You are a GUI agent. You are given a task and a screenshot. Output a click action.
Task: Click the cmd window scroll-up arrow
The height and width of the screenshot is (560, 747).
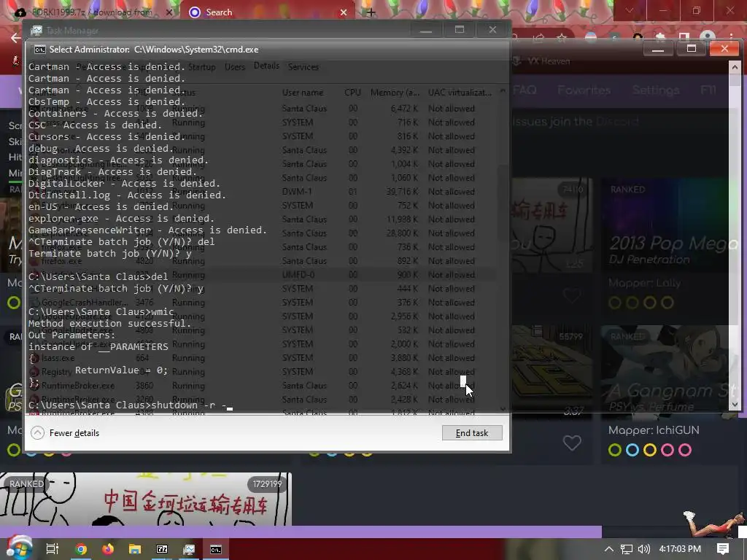click(x=735, y=67)
